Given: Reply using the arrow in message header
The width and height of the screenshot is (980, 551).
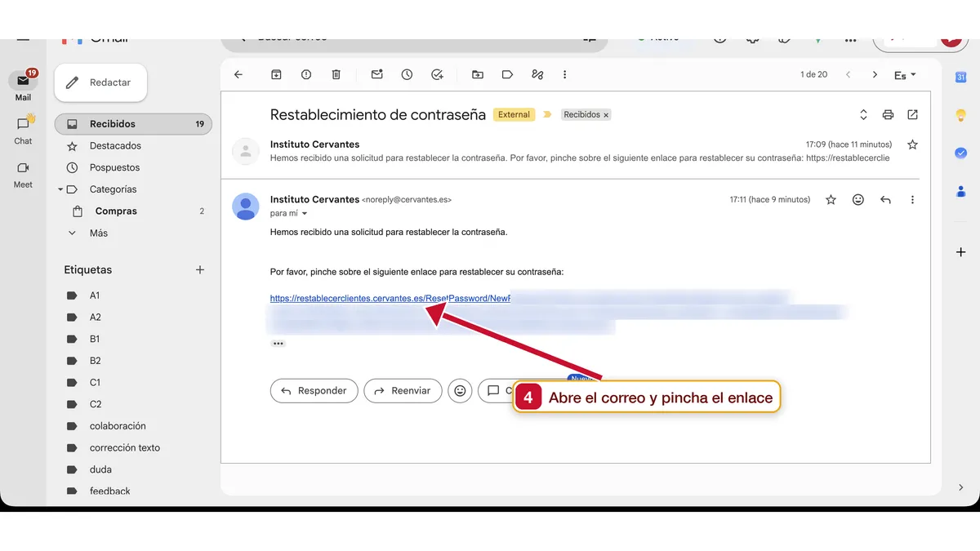Looking at the screenshot, I should coord(885,199).
